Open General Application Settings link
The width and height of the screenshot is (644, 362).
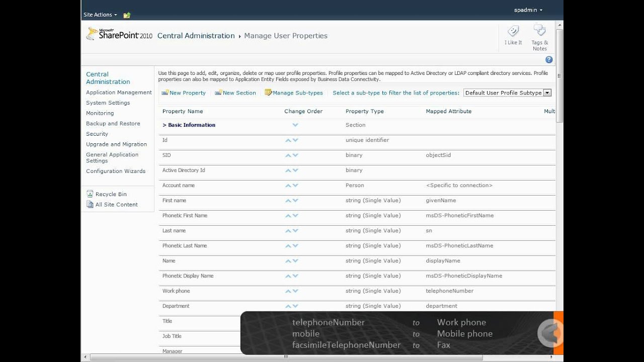click(112, 158)
